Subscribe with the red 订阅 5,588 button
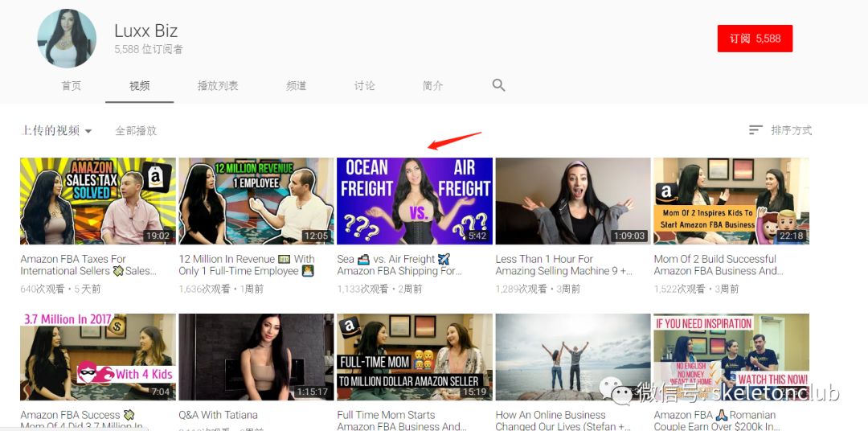The height and width of the screenshot is (431, 868). tap(755, 39)
